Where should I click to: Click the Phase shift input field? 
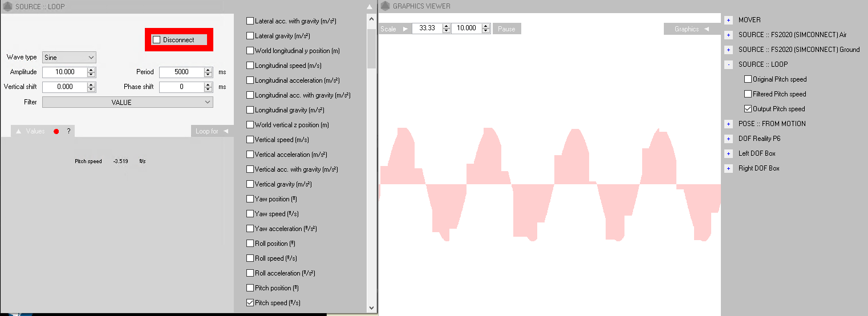pyautogui.click(x=182, y=87)
